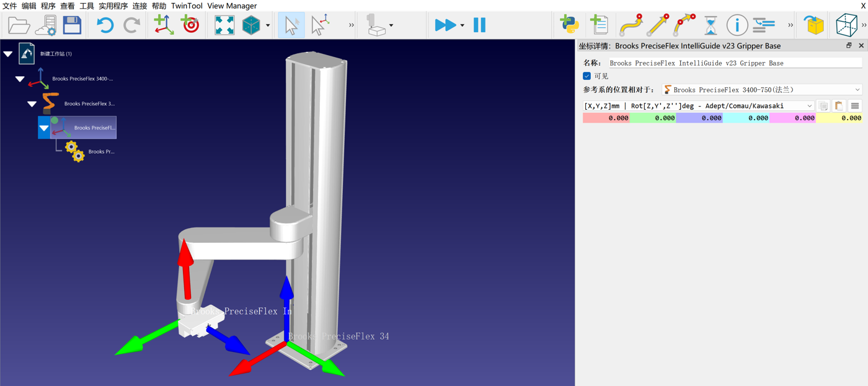
Task: Click the Add target icon
Action: pos(190,25)
